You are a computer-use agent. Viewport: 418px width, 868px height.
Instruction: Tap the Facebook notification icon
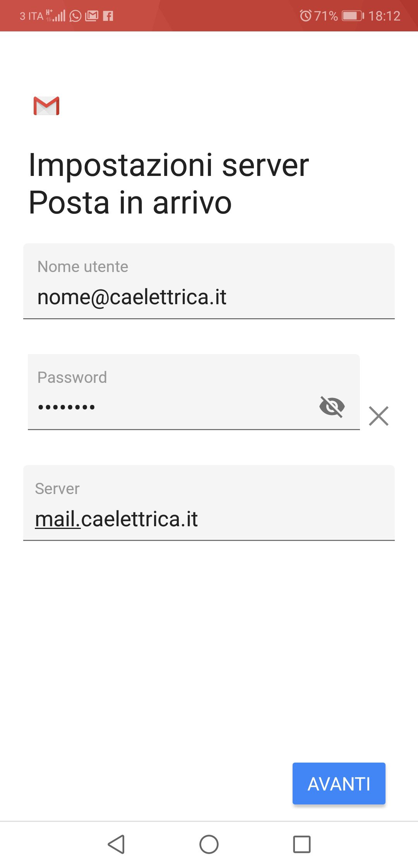coord(108,16)
